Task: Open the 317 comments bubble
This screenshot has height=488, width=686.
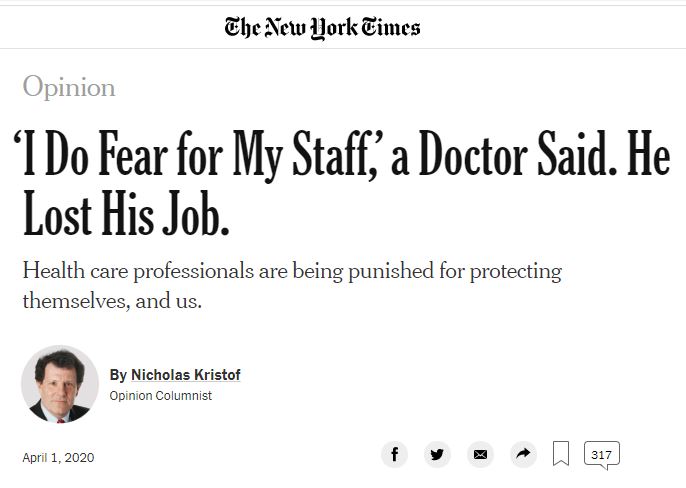Action: point(602,455)
